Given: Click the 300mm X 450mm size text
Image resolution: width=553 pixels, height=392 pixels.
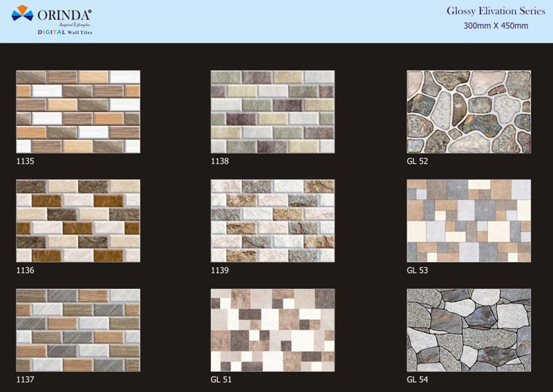Looking at the screenshot, I should [496, 26].
